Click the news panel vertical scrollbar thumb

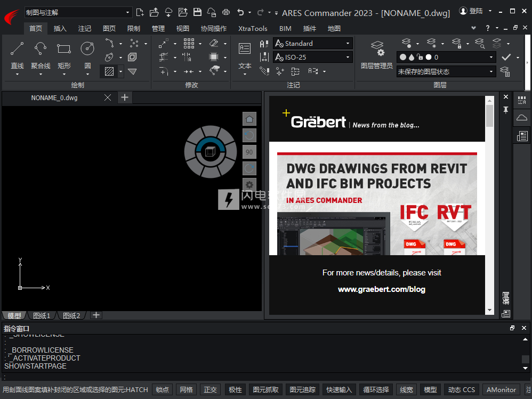(489, 116)
